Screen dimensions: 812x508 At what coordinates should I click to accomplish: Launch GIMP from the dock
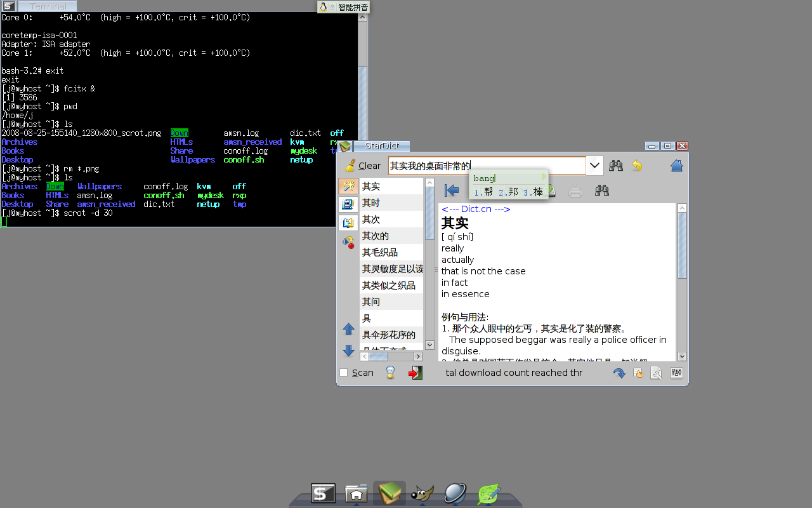tap(422, 493)
